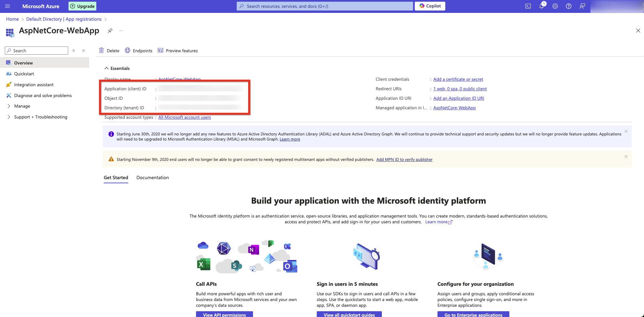
Task: Click Add a certificate or secret link
Action: [x=458, y=79]
